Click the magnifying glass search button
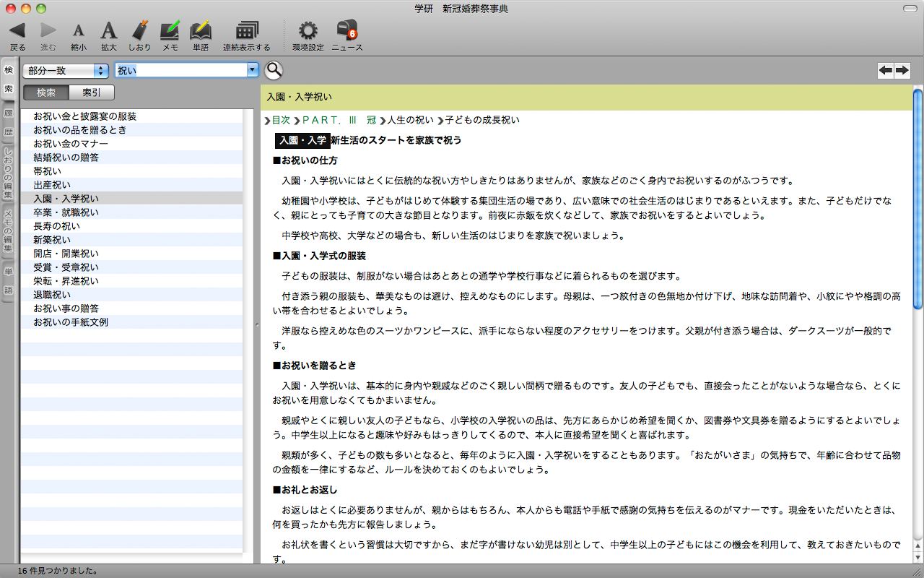The width and height of the screenshot is (924, 578). (x=274, y=70)
